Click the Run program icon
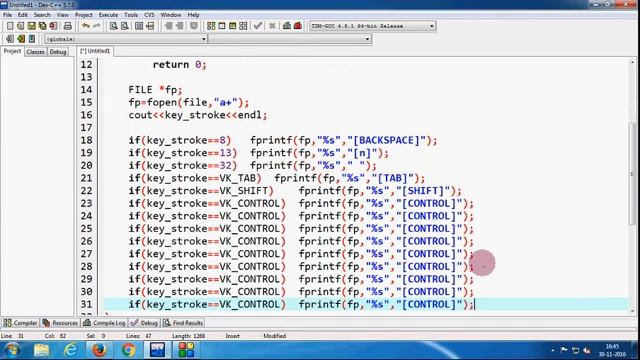Image resolution: width=640 pixels, height=360 pixels. (222, 26)
